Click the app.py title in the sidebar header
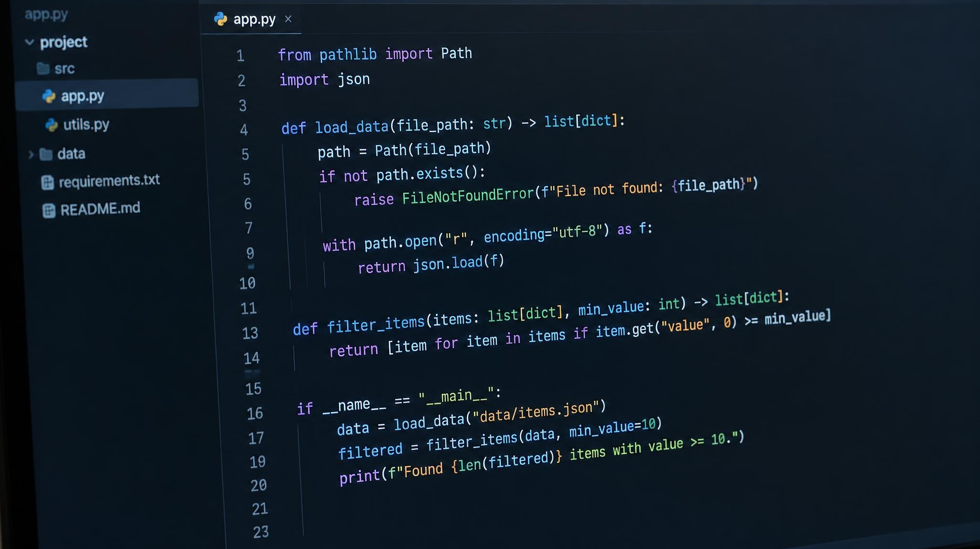Image resolution: width=980 pixels, height=549 pixels. (47, 14)
